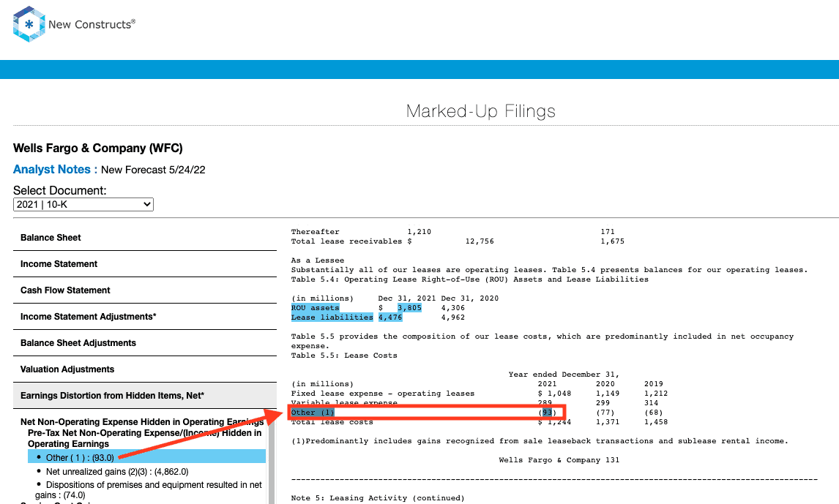Image resolution: width=839 pixels, height=504 pixels.
Task: Open the Select Document dropdown showing 2021 | 10-K
Action: click(x=83, y=204)
